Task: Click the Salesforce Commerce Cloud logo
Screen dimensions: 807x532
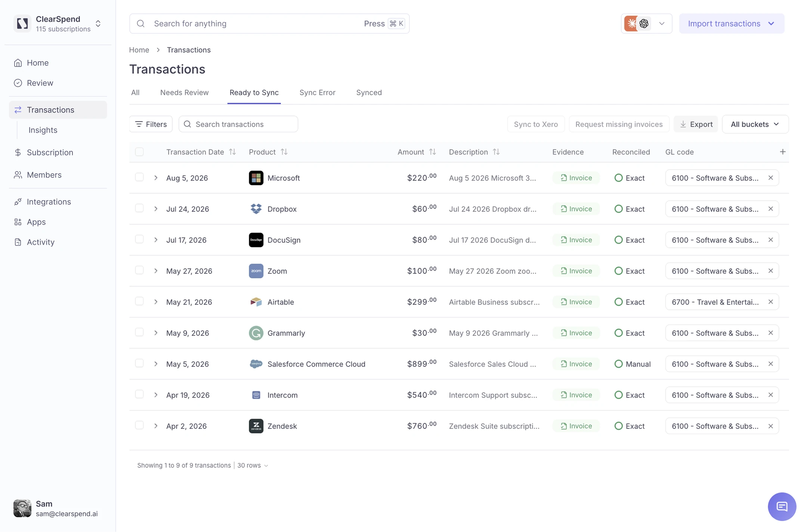Action: coord(256,364)
